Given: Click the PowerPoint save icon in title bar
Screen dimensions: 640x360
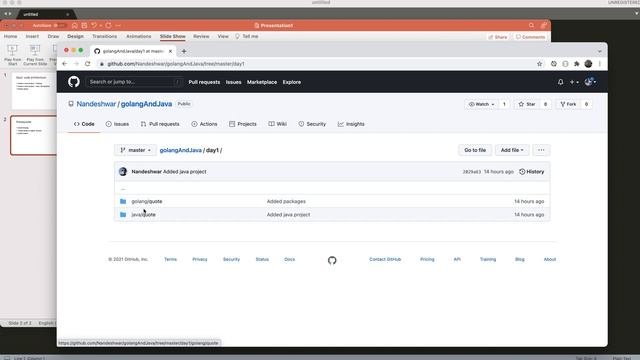Looking at the screenshot, I should [84, 25].
